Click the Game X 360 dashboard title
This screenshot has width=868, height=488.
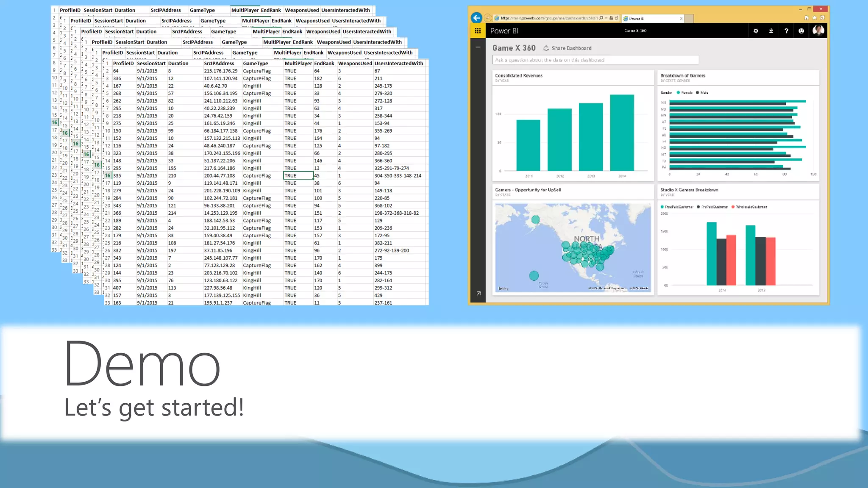514,48
